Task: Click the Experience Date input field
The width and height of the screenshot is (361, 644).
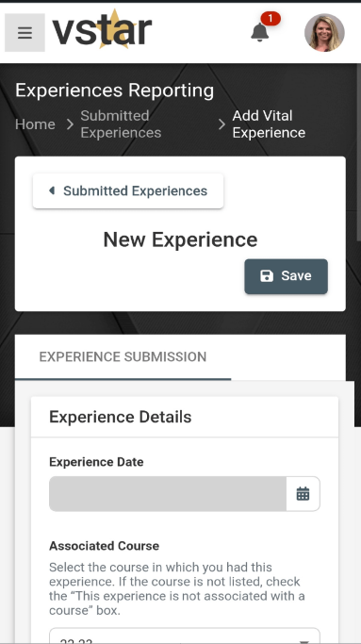Action: 168,494
